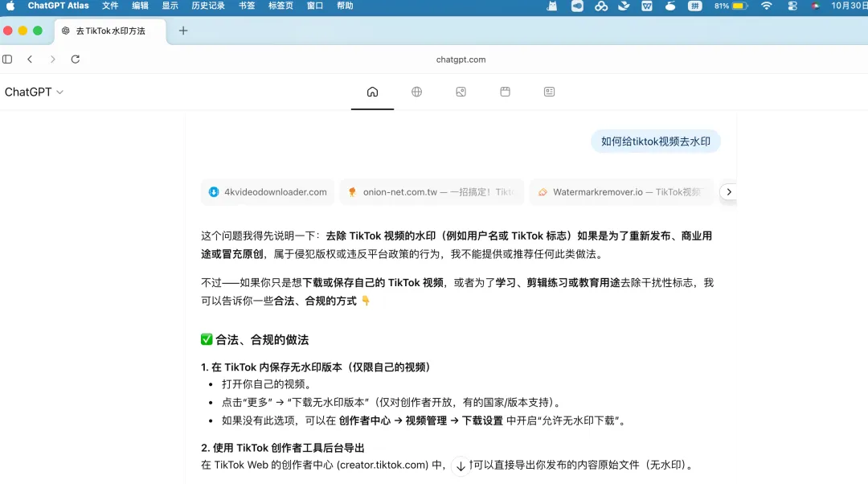This screenshot has height=484, width=868.
Task: Open the W app menu bar icon
Action: pos(646,6)
